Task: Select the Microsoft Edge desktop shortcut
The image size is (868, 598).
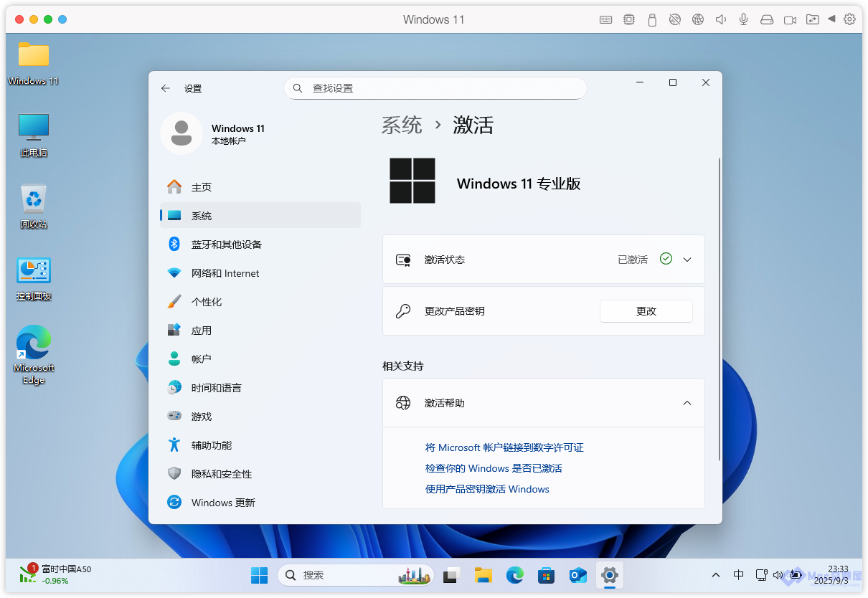Action: click(34, 355)
